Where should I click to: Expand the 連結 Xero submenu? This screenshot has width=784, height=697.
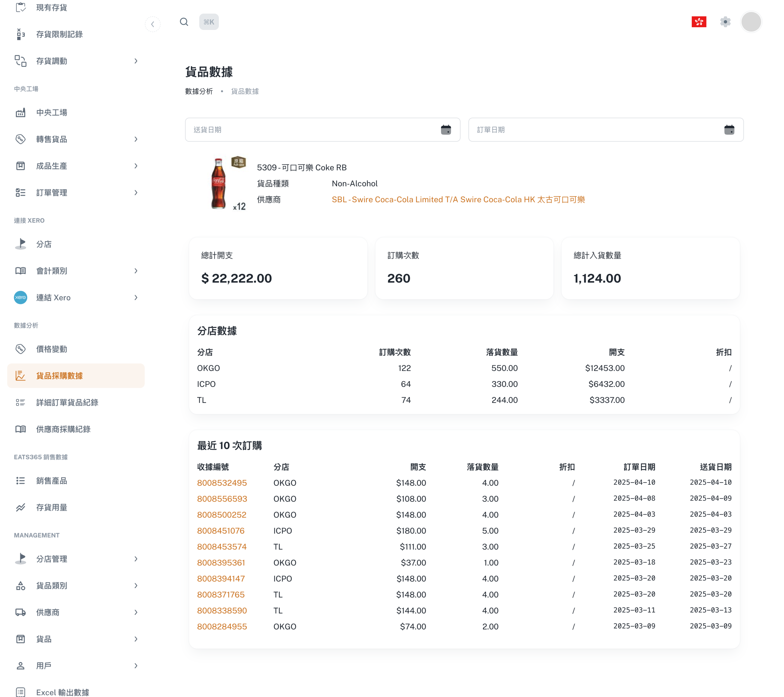(136, 298)
